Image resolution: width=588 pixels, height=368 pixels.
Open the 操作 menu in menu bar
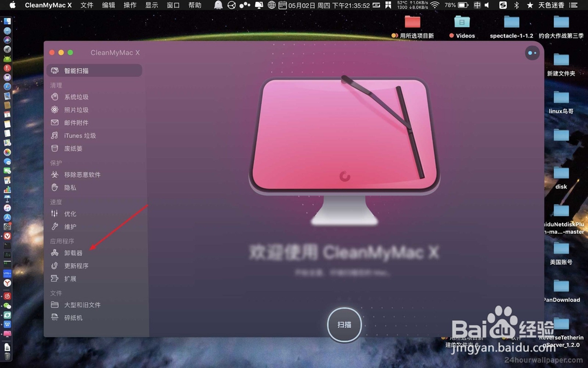(130, 5)
